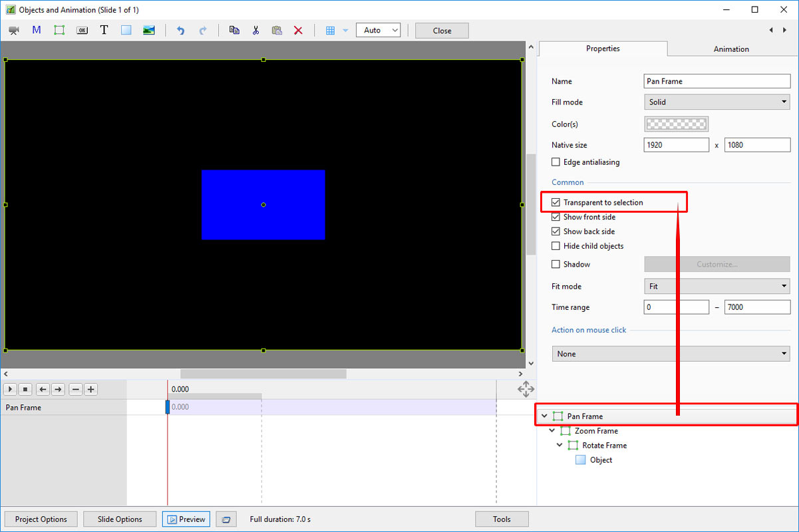Add a rectangle object from toolbar

point(126,31)
